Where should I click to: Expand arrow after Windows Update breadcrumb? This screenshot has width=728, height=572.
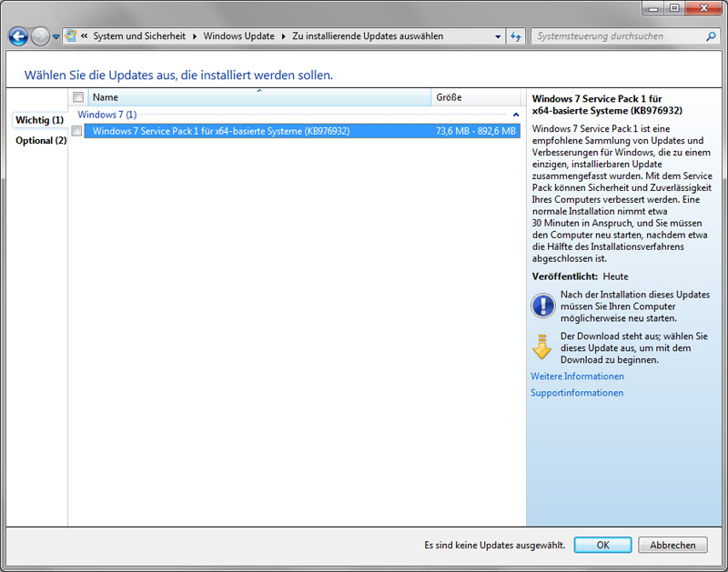point(283,36)
